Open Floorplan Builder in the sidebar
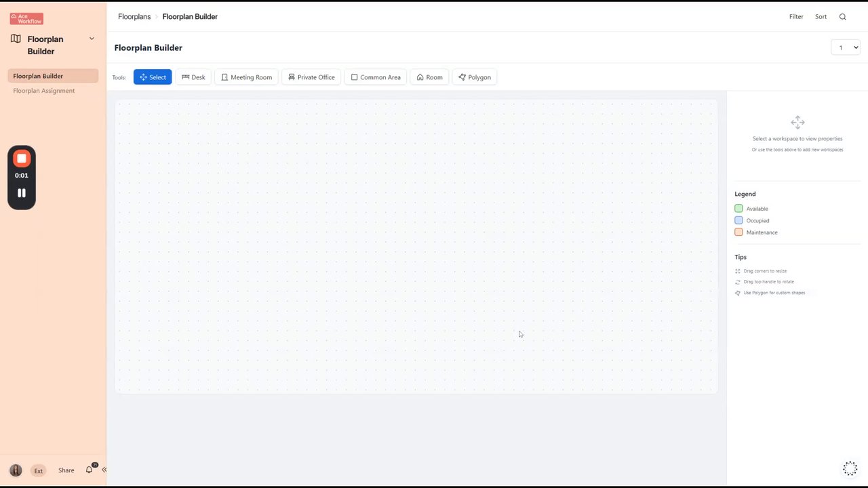Image resolution: width=868 pixels, height=488 pixels. click(53, 76)
